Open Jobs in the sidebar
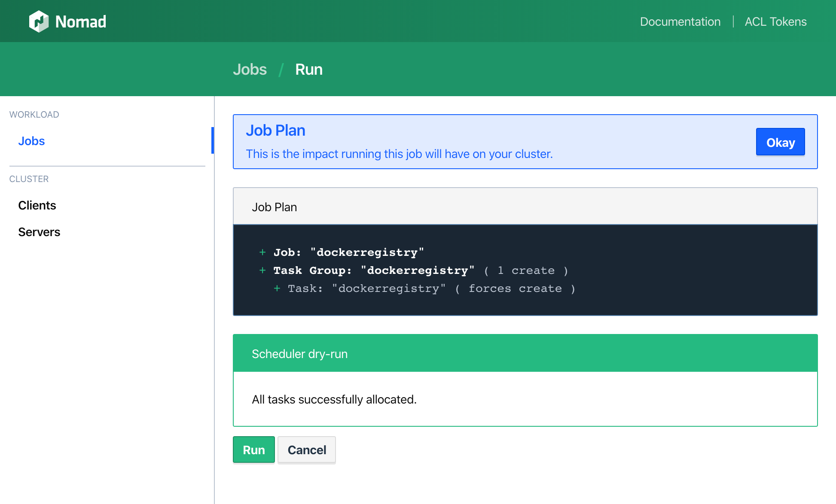The height and width of the screenshot is (504, 836). pyautogui.click(x=31, y=141)
